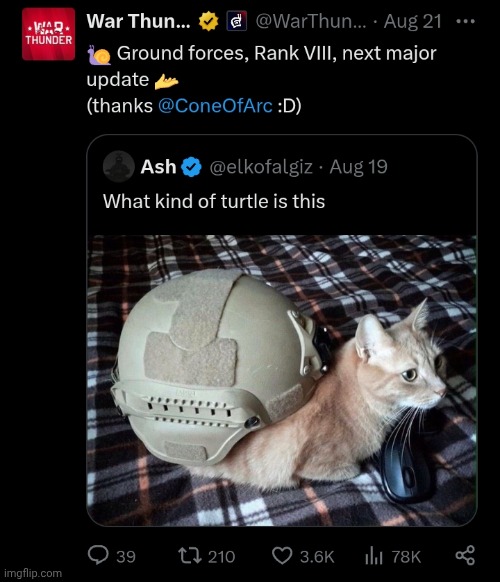Viewport: 500px width, 582px height.
Task: Open the War Thunder profile avatar
Action: point(49,34)
